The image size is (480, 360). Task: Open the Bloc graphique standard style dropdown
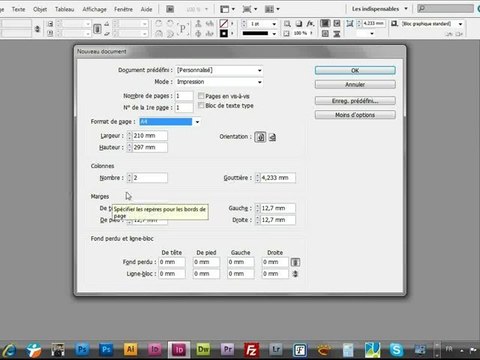click(460, 24)
